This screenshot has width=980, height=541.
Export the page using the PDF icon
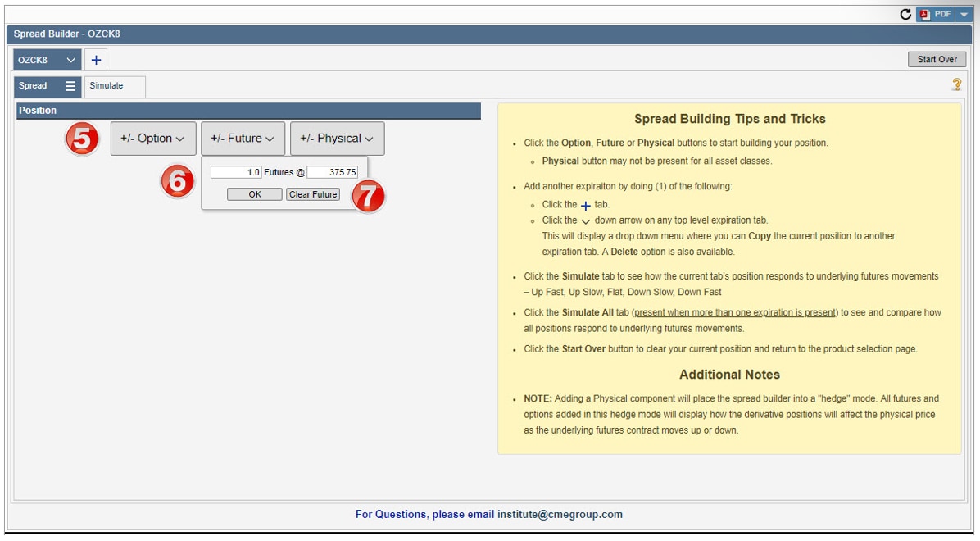pos(935,15)
